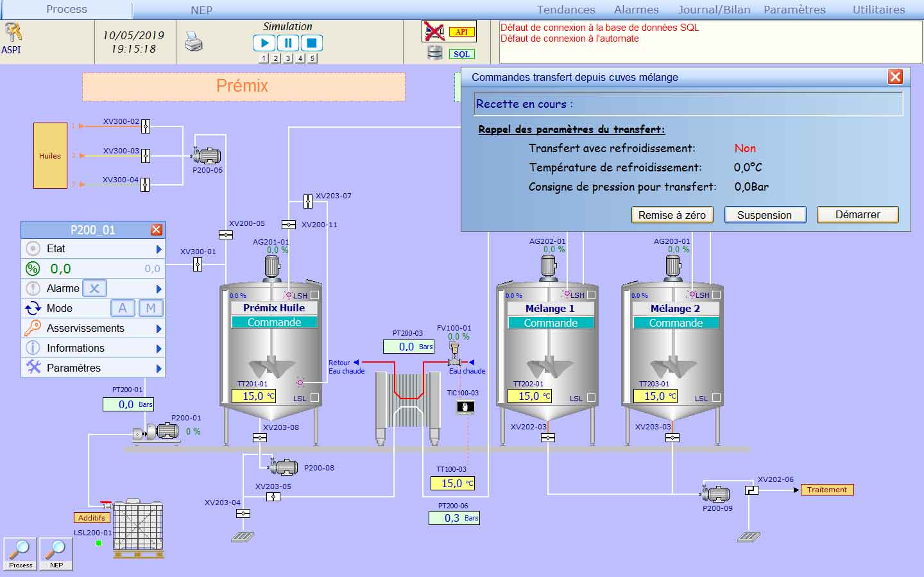The width and height of the screenshot is (924, 577).
Task: Expand the Alarme row arrow
Action: [159, 289]
